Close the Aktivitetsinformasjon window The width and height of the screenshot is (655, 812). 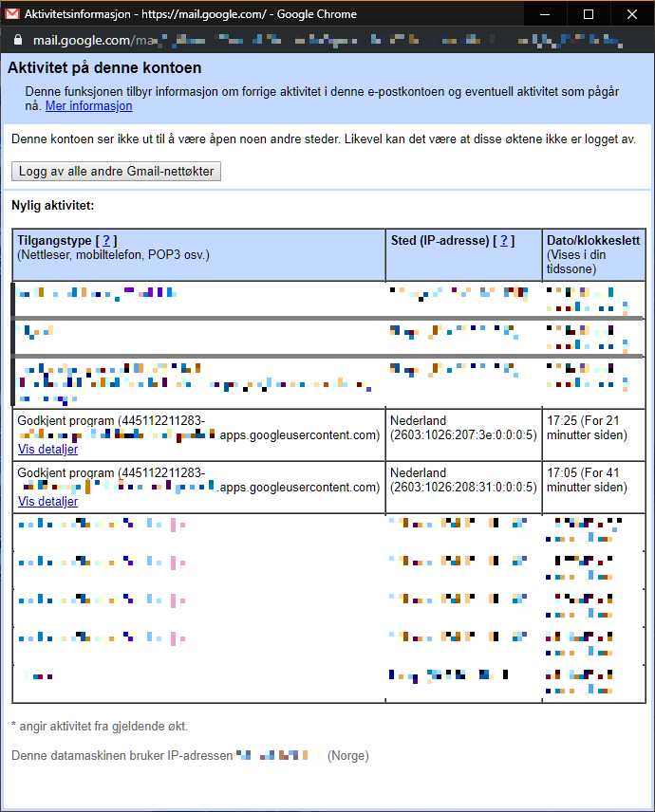tap(632, 14)
